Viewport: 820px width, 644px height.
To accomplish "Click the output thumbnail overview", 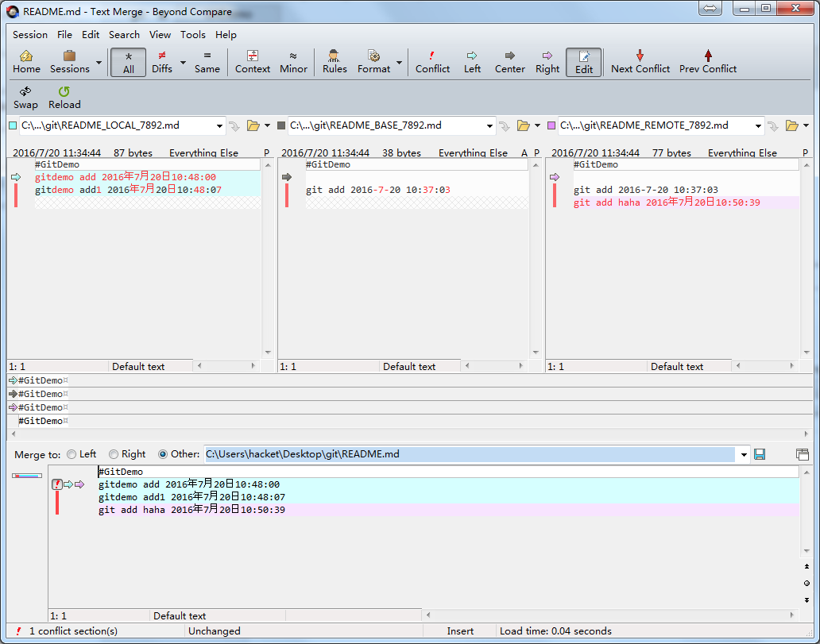I will [x=27, y=476].
